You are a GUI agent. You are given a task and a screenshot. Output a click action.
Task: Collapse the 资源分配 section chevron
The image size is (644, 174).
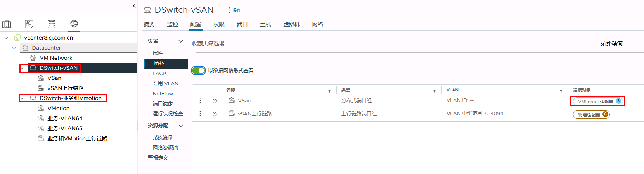point(181,126)
